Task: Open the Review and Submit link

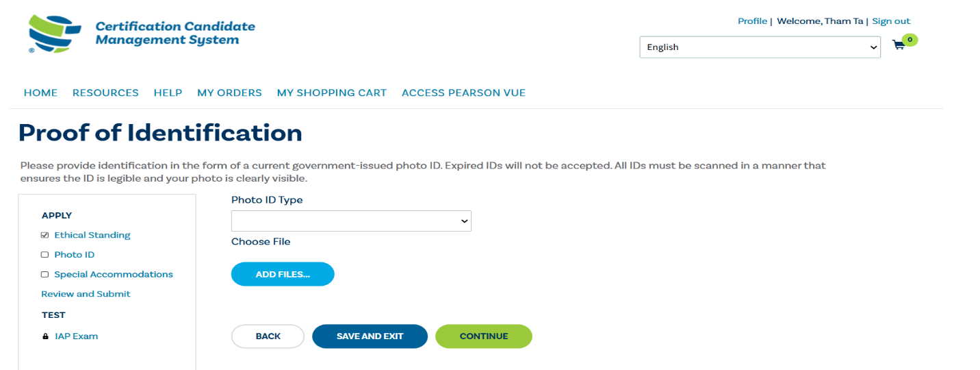Action: click(86, 294)
